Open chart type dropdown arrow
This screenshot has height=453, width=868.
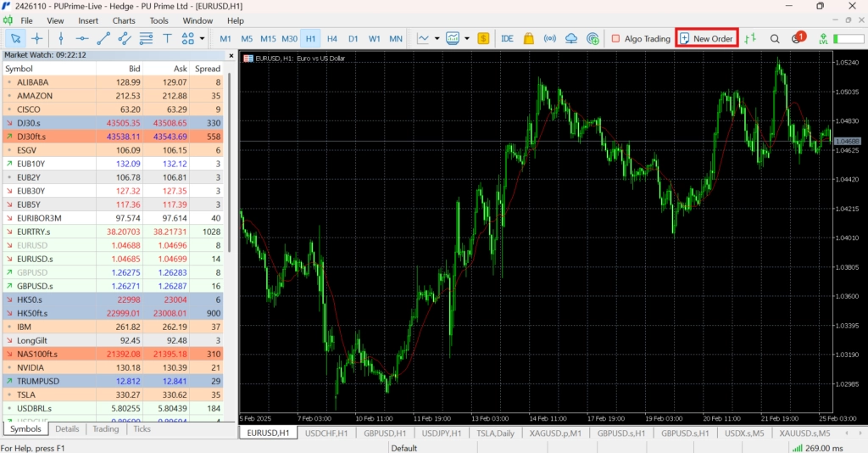[x=437, y=39]
